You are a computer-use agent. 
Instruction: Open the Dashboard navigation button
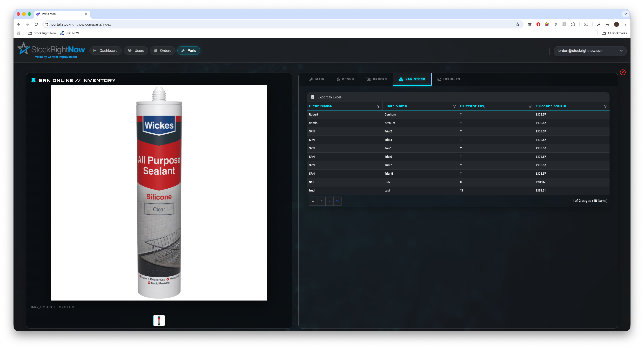(105, 51)
